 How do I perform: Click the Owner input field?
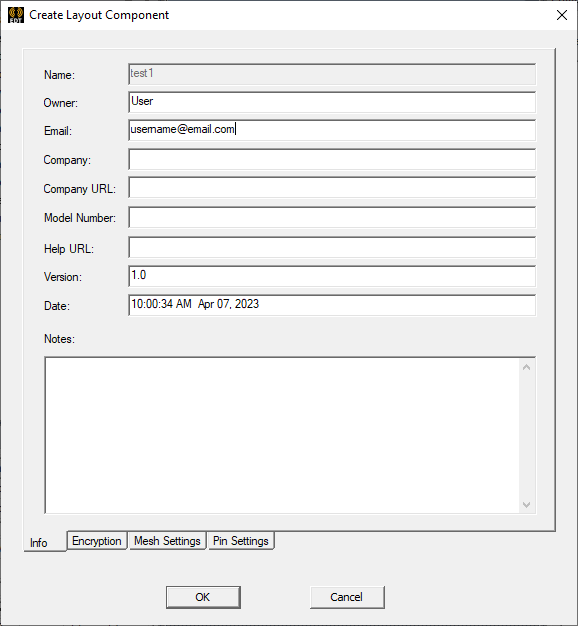tap(332, 102)
